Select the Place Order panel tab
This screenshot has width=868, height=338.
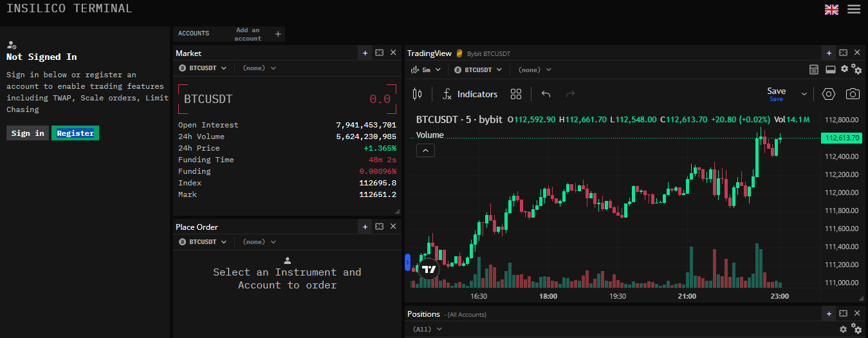[197, 227]
